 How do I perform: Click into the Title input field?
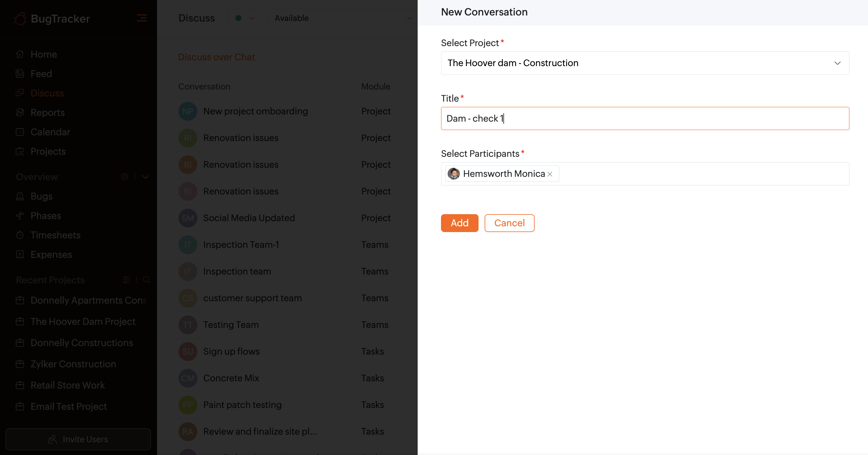[645, 118]
